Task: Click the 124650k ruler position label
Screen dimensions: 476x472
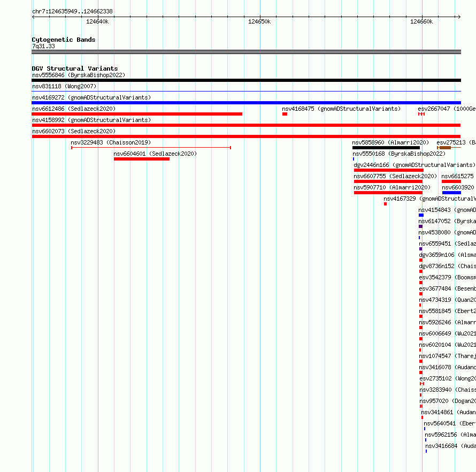Action: coord(259,21)
